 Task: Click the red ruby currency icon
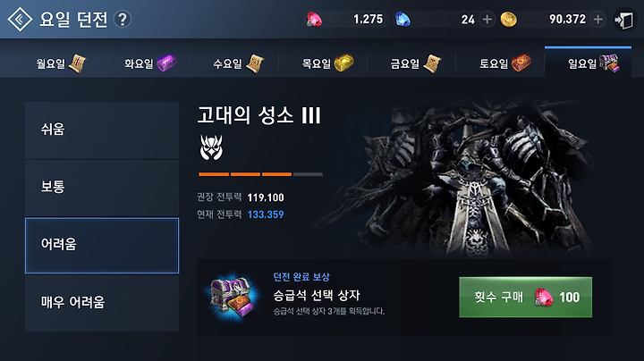click(314, 20)
